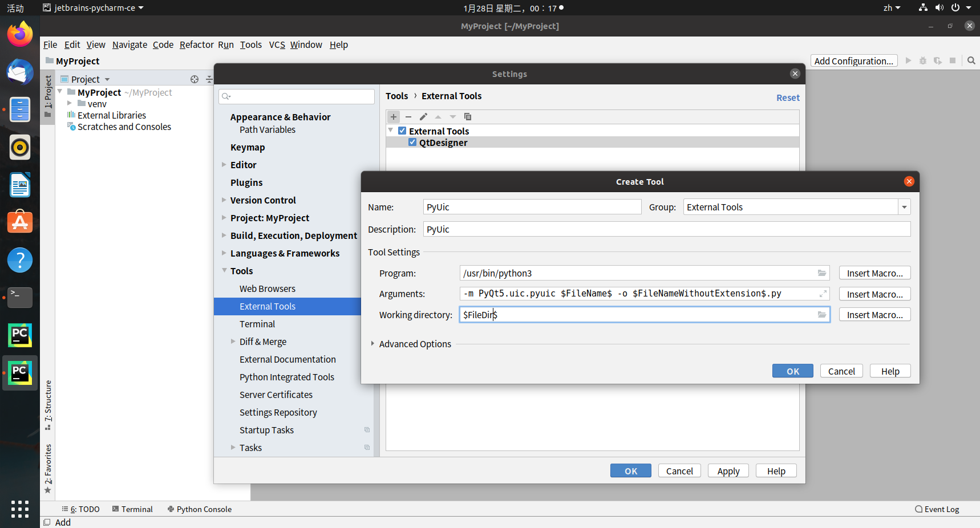
Task: Toggle the External Tools group checkbox
Action: 402,131
